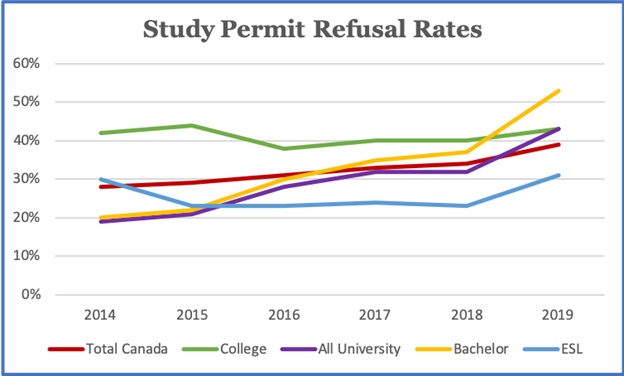624x376 pixels.
Task: Click the 60% y-axis label
Action: 26,63
